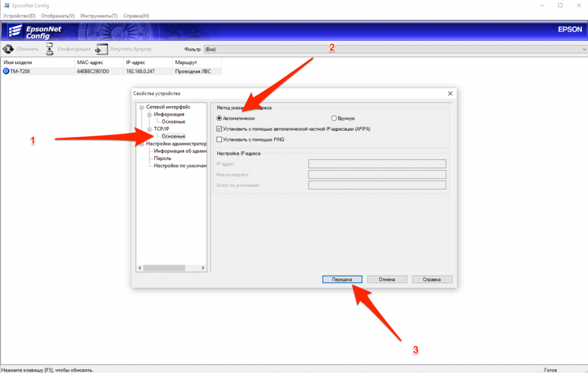Select Основные under Информация in tree
The width and height of the screenshot is (588, 373).
coord(173,122)
